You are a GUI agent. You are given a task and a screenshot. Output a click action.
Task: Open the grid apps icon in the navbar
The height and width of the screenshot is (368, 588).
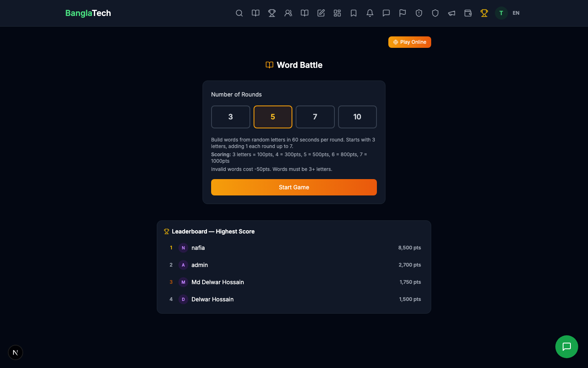[x=337, y=13]
